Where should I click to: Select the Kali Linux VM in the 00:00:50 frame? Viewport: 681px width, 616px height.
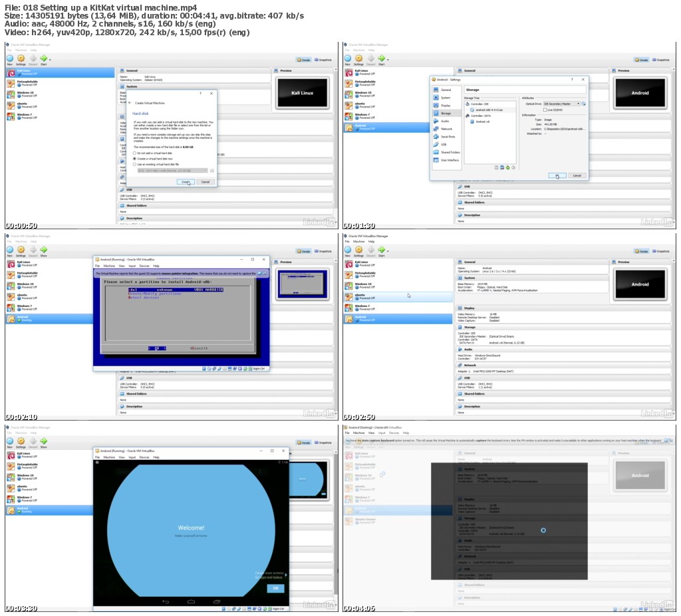click(x=61, y=72)
